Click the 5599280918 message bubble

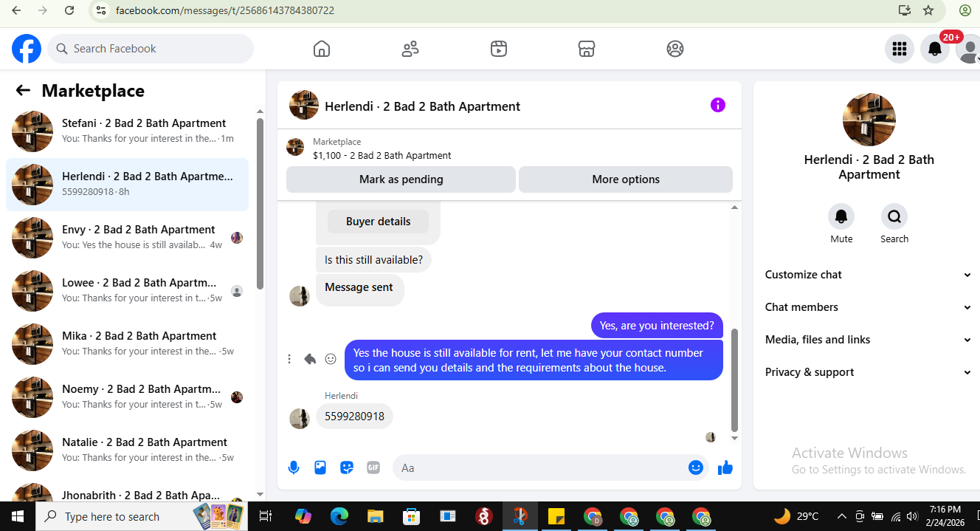tap(355, 417)
